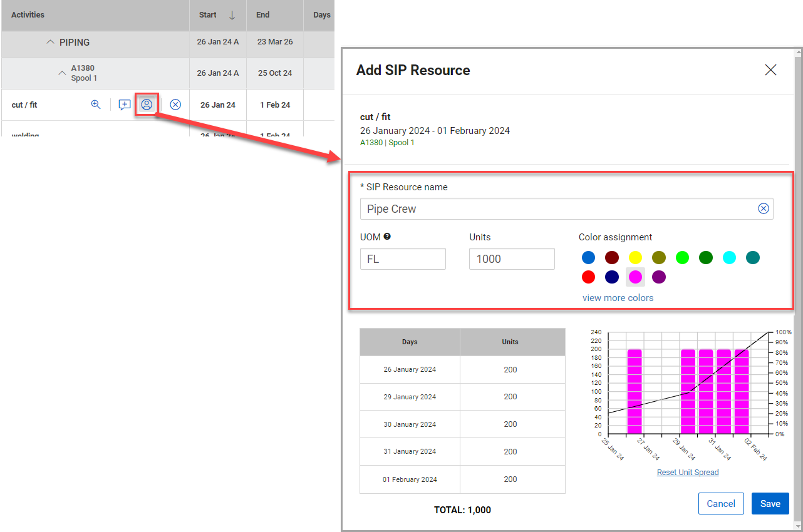The height and width of the screenshot is (532, 803).
Task: Click the Units field showing 1000
Action: 512,258
